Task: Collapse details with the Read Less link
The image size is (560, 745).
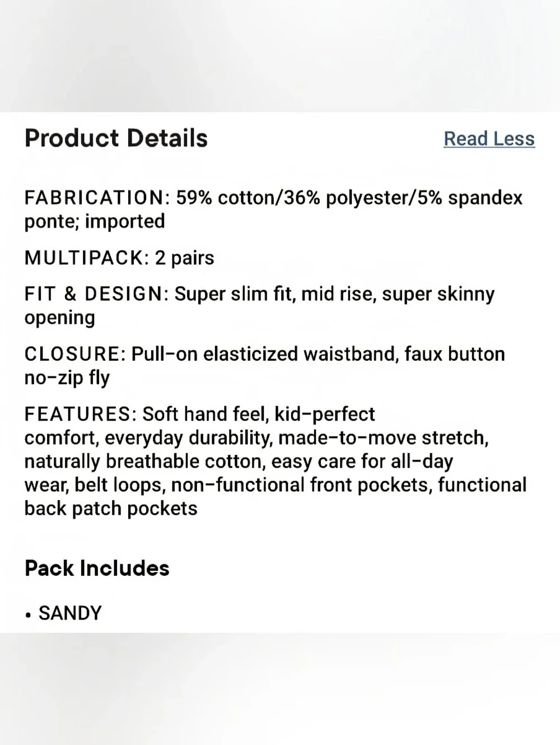Action: [489, 138]
